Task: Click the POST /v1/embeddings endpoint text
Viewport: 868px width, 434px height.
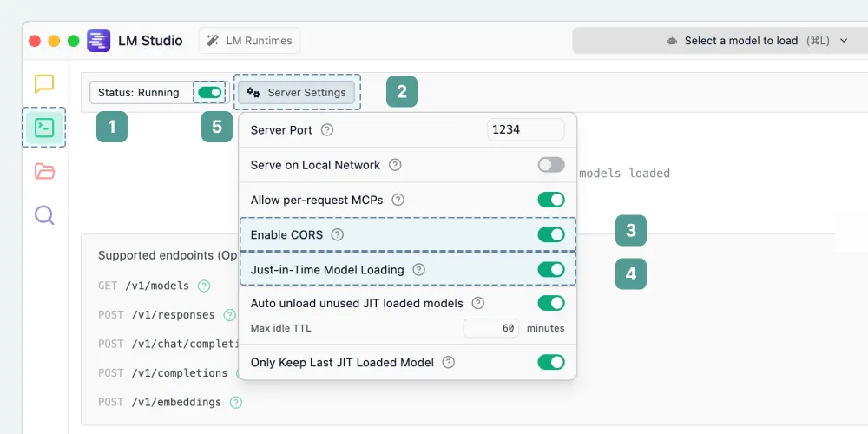Action: coord(160,403)
